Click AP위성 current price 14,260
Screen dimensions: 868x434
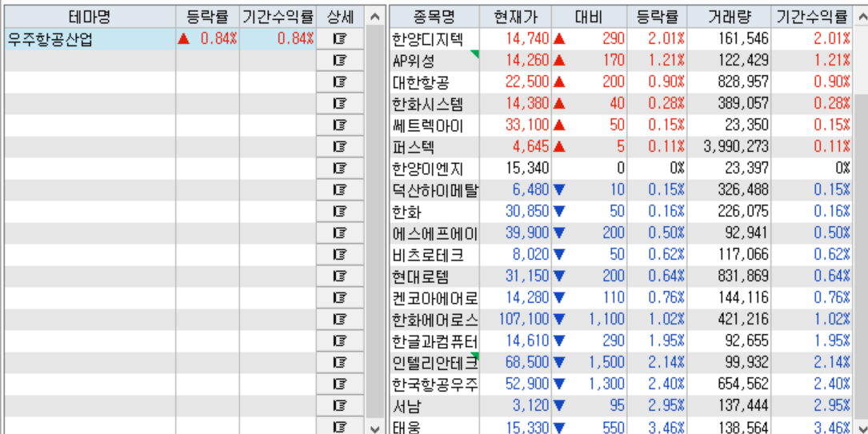(x=527, y=60)
